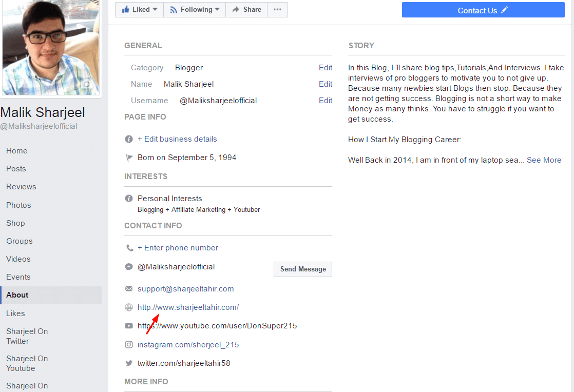Open instagram.com/sherjeel_215 link

[188, 344]
